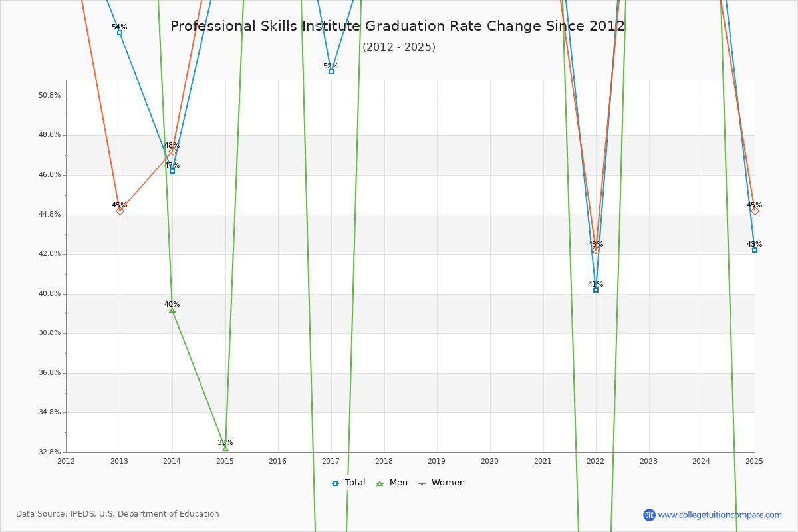Click the 2012 x-axis label
798x532 pixels.
(66, 461)
